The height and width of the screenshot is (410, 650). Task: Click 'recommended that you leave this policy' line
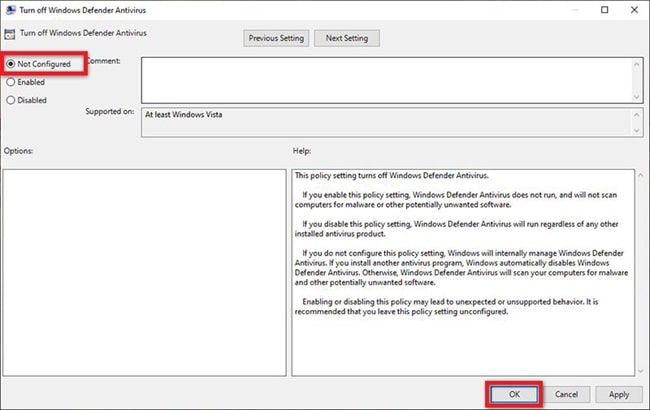pyautogui.click(x=401, y=311)
